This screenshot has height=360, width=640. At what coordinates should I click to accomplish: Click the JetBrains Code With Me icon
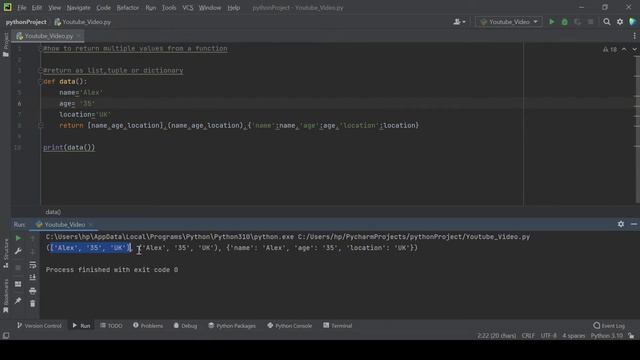point(633,22)
